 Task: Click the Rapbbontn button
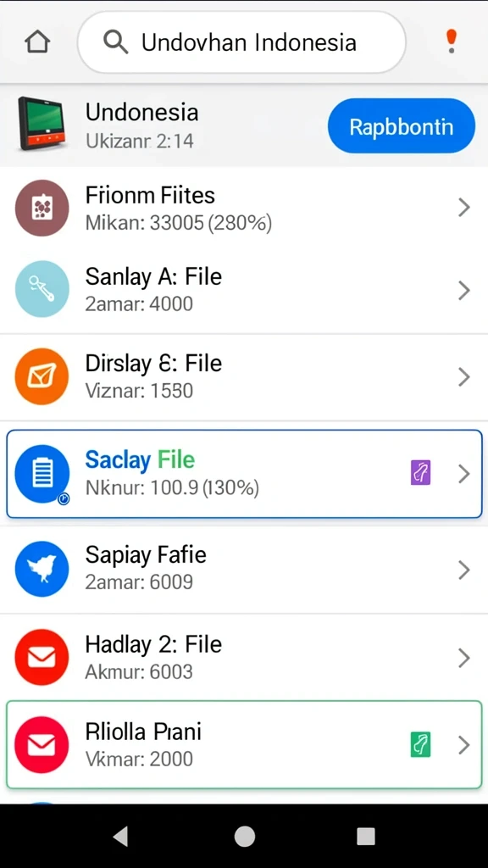401,126
